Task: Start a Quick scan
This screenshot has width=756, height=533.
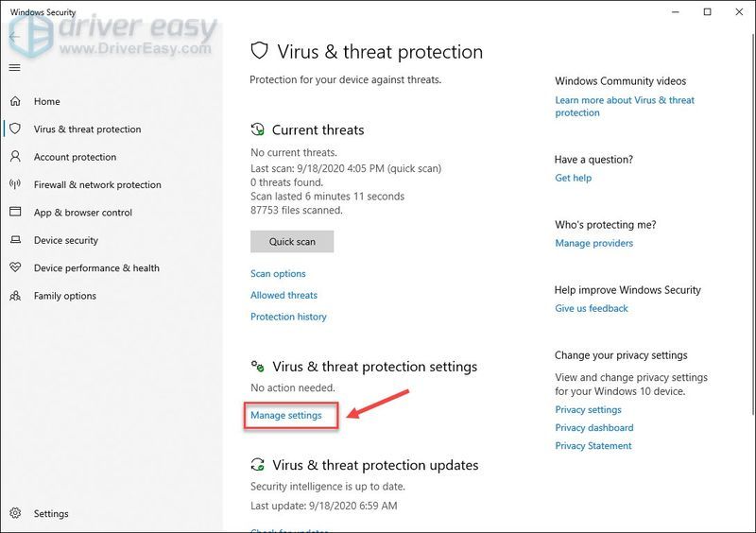Action: pyautogui.click(x=292, y=241)
